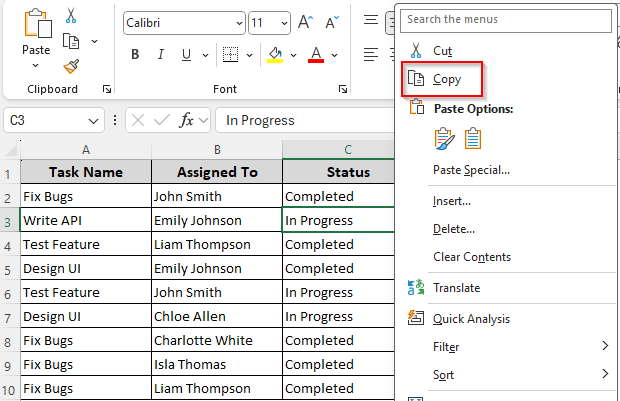Toggle Italic formatting
This screenshot has width=620, height=401.
click(160, 54)
